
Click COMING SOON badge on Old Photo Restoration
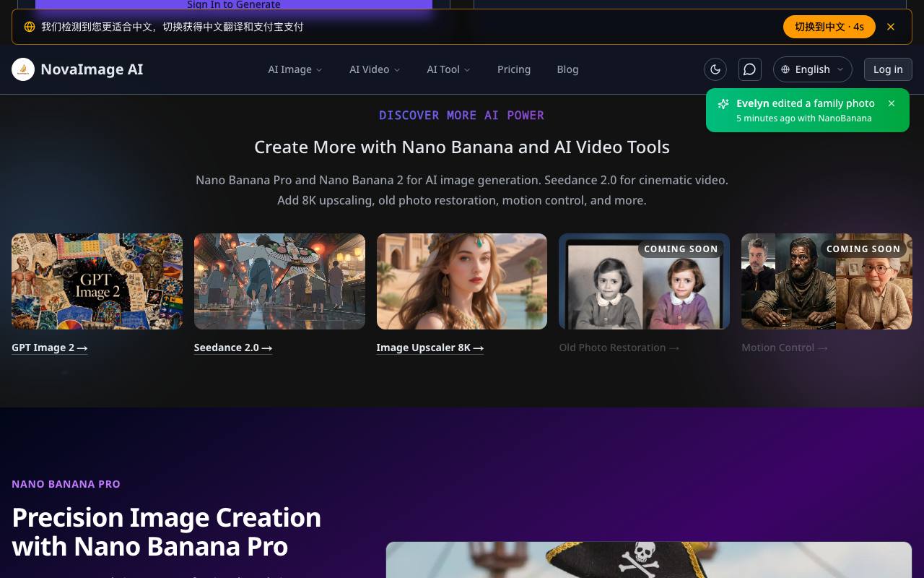(681, 249)
